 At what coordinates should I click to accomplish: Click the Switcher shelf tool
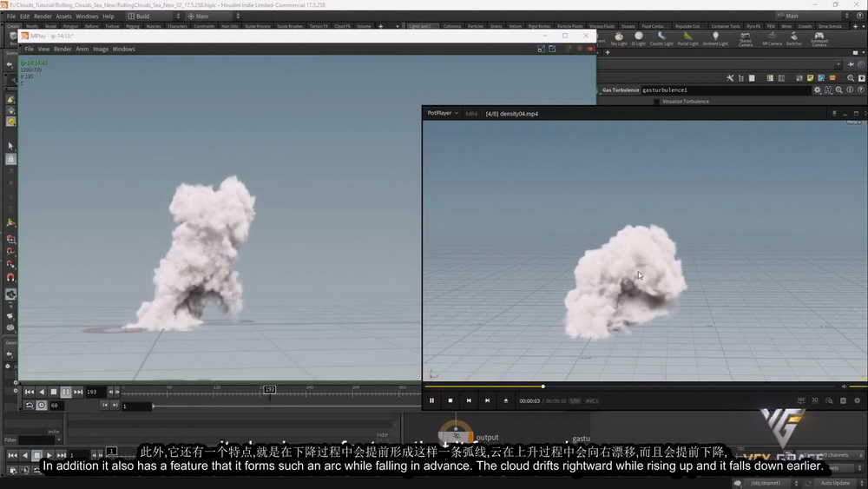[794, 39]
